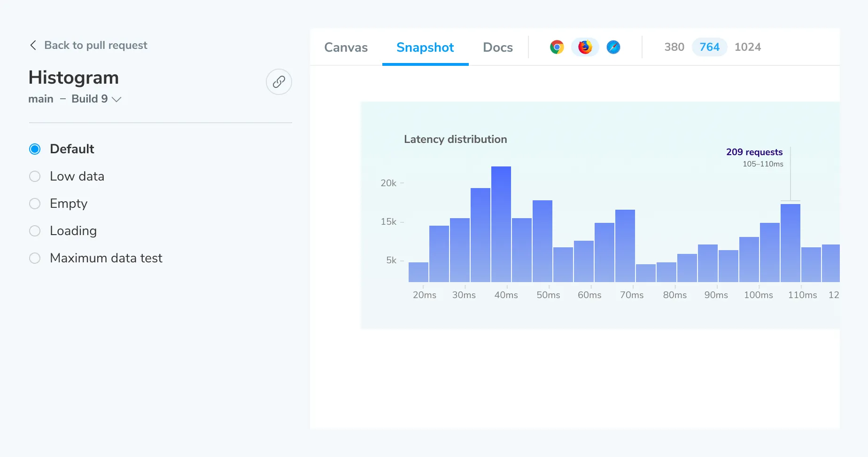Set viewport width to 1024
The image size is (868, 457).
(x=747, y=47)
